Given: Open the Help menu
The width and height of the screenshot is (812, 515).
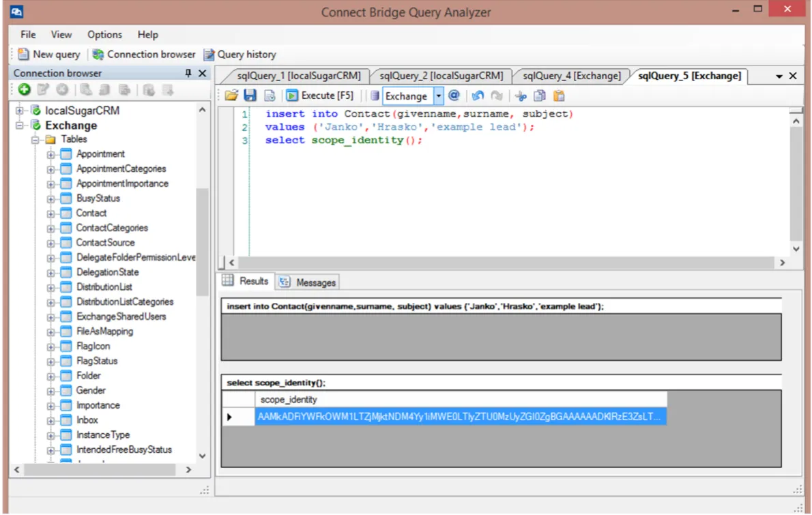Looking at the screenshot, I should pos(147,35).
